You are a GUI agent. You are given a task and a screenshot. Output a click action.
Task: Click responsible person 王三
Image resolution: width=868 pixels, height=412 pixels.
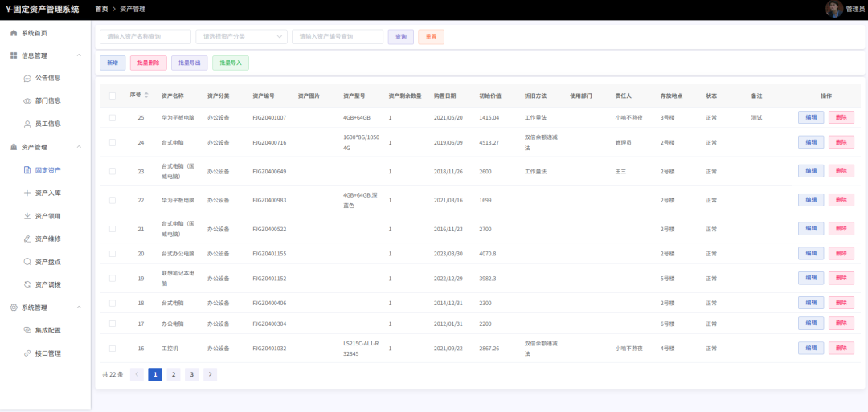coord(620,171)
